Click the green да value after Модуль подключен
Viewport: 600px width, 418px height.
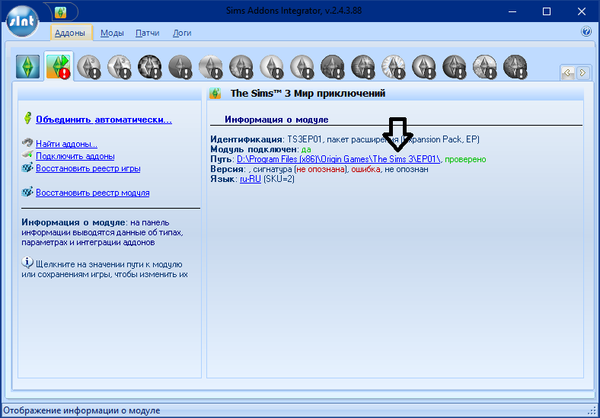click(x=307, y=149)
